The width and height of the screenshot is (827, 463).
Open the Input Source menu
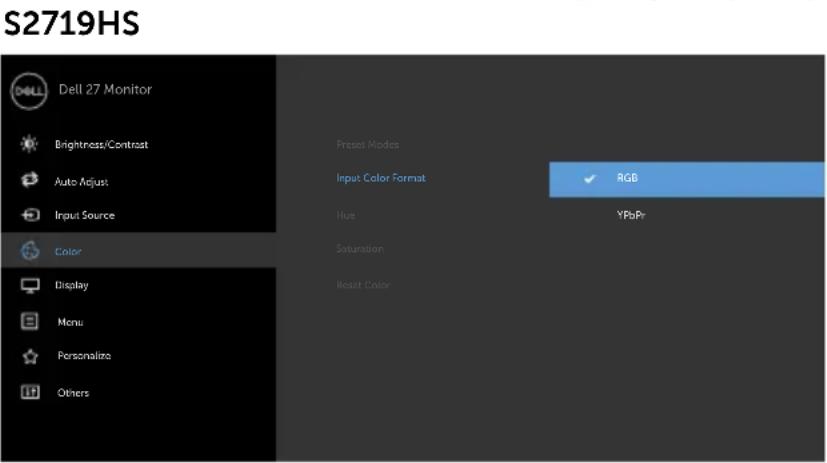tap(84, 215)
